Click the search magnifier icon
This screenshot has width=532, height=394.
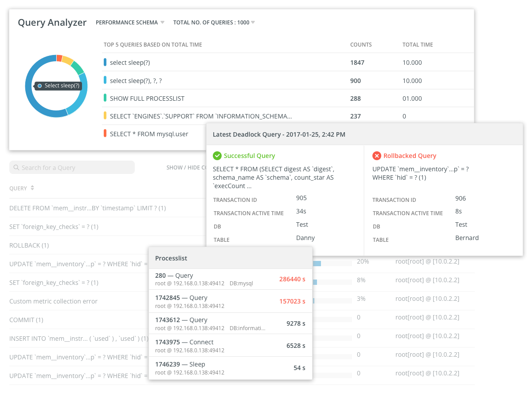[x=16, y=168]
